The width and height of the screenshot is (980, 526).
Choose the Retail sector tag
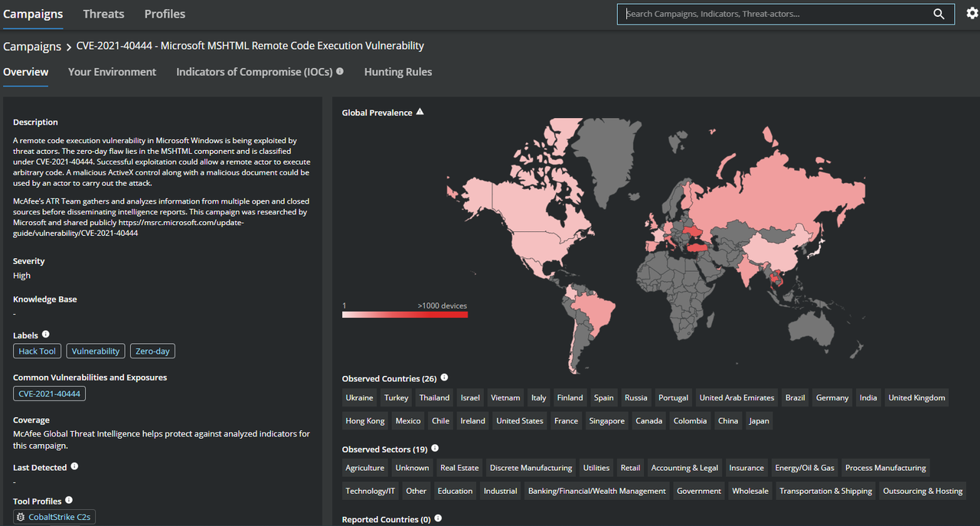point(631,469)
